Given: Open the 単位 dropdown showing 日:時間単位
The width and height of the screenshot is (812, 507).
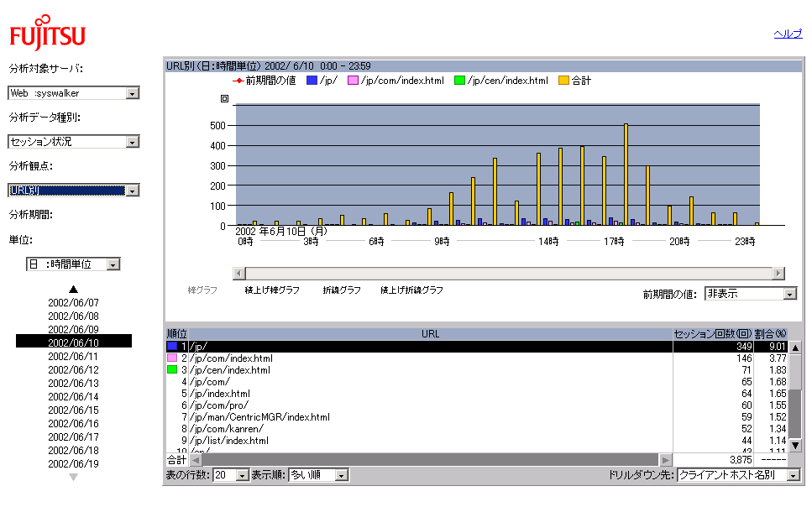Looking at the screenshot, I should coord(73,264).
